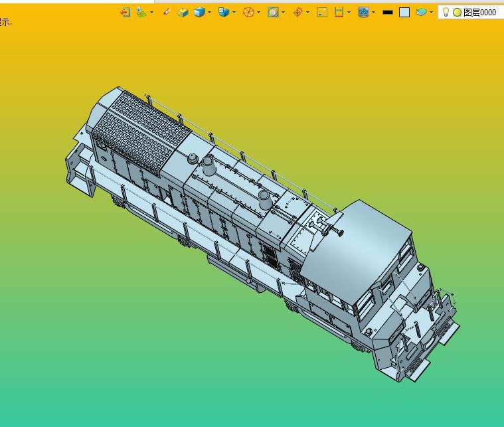Image resolution: width=504 pixels, height=427 pixels.
Task: Click the yellow-topped box icon
Action: coord(183,12)
